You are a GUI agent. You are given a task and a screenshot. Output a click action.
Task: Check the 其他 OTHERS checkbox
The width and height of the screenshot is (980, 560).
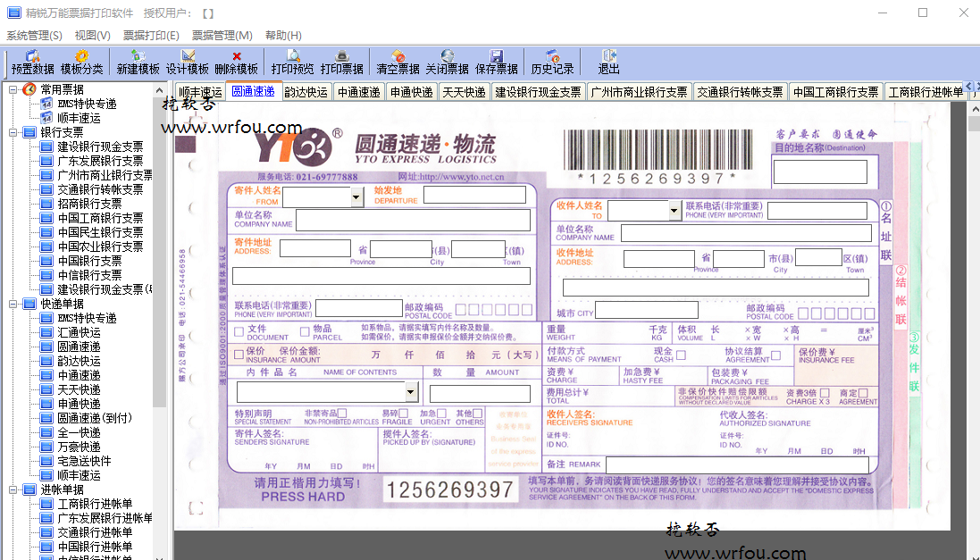tap(477, 414)
